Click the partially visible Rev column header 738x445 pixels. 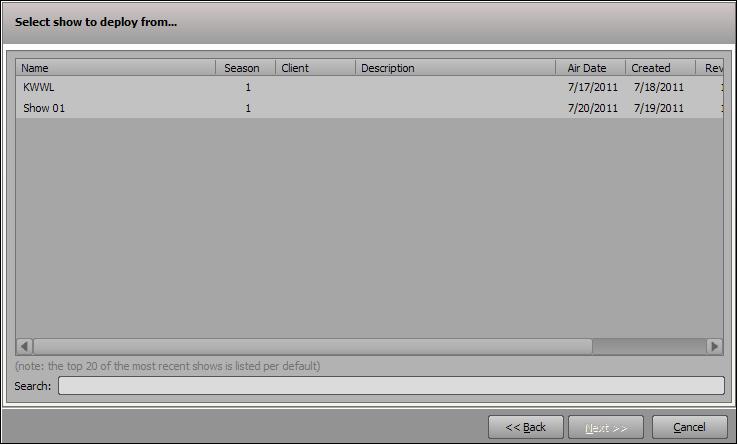(x=709, y=68)
